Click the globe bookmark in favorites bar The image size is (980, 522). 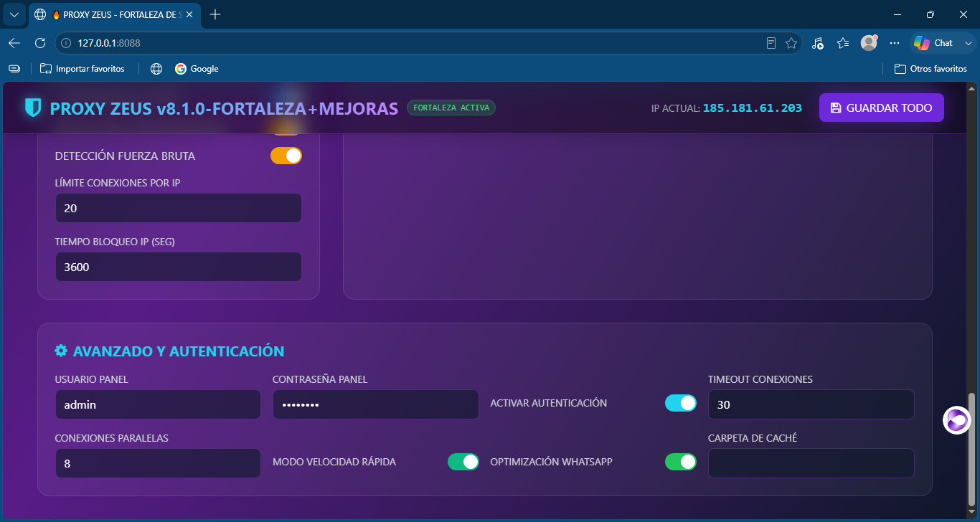click(x=156, y=69)
